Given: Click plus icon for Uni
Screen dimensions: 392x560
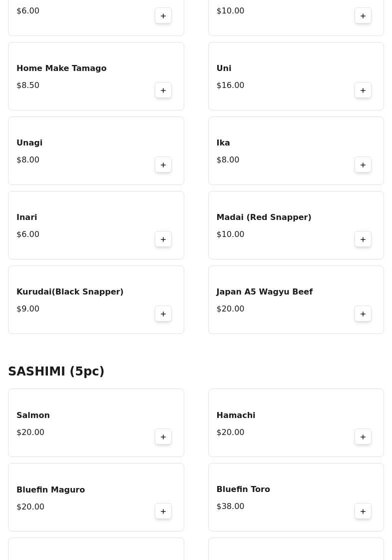Looking at the screenshot, I should (x=363, y=90).
